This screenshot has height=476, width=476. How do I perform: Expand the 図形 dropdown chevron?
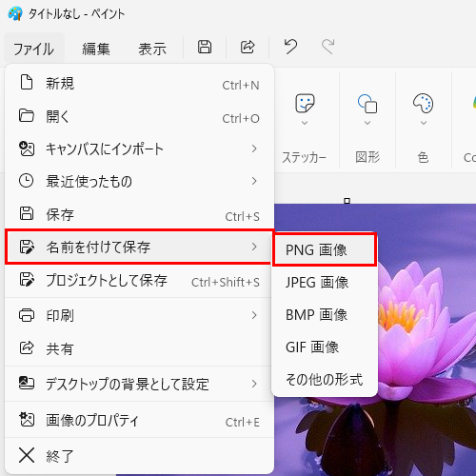pyautogui.click(x=367, y=123)
